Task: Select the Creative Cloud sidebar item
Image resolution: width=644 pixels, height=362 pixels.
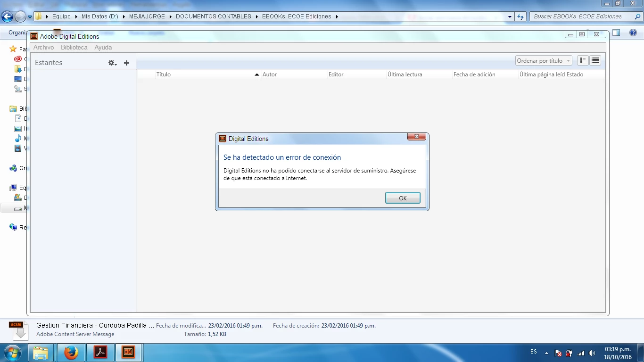Action: [x=18, y=59]
